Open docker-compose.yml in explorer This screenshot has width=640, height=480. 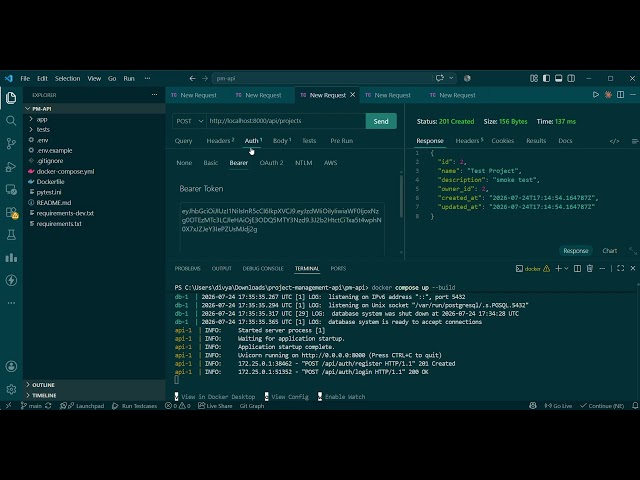tap(65, 171)
